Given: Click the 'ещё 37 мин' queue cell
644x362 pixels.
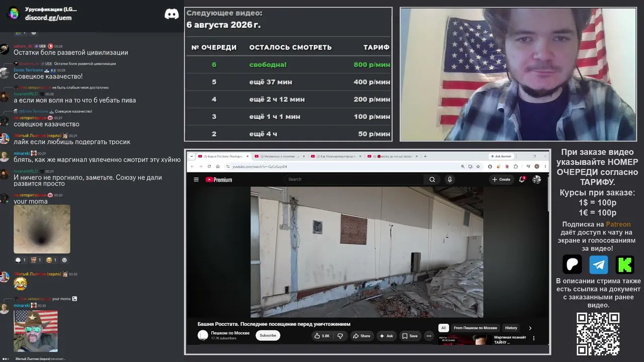Looking at the screenshot, I should [x=271, y=82].
